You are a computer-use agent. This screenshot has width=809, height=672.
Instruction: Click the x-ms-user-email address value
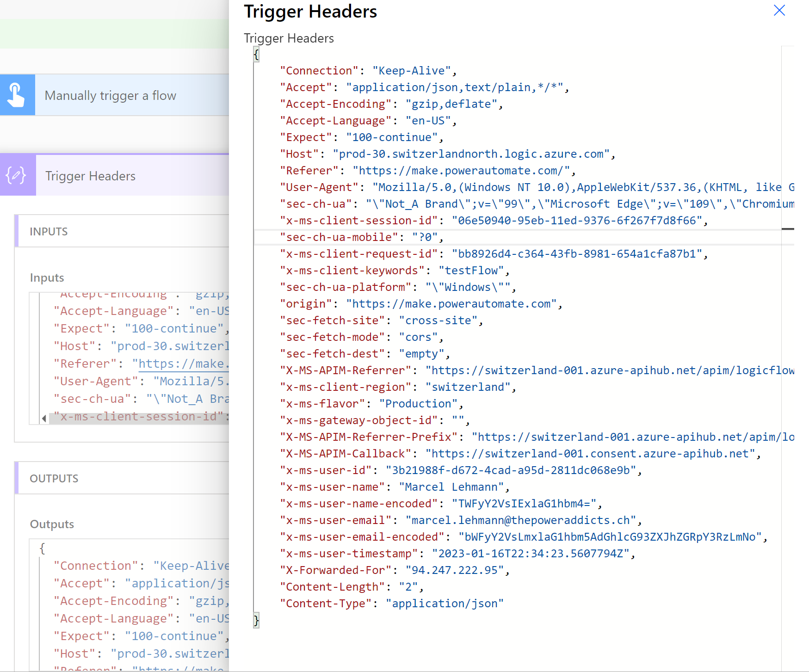pyautogui.click(x=521, y=520)
